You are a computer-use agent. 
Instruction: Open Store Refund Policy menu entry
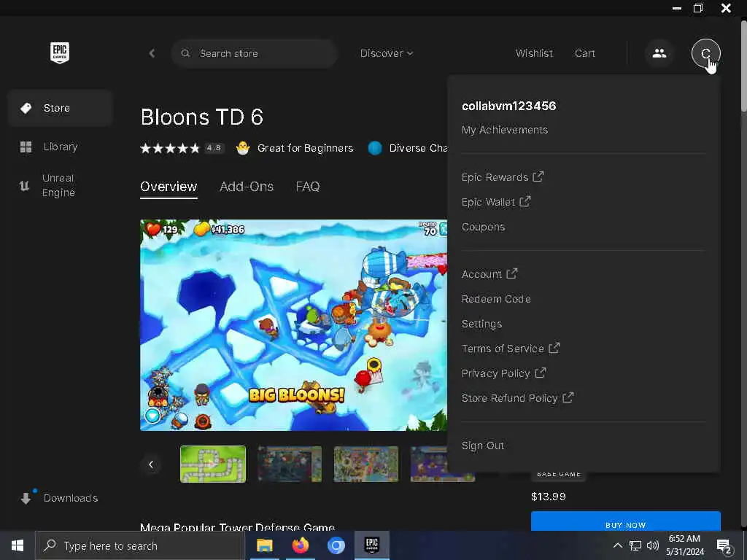(517, 398)
